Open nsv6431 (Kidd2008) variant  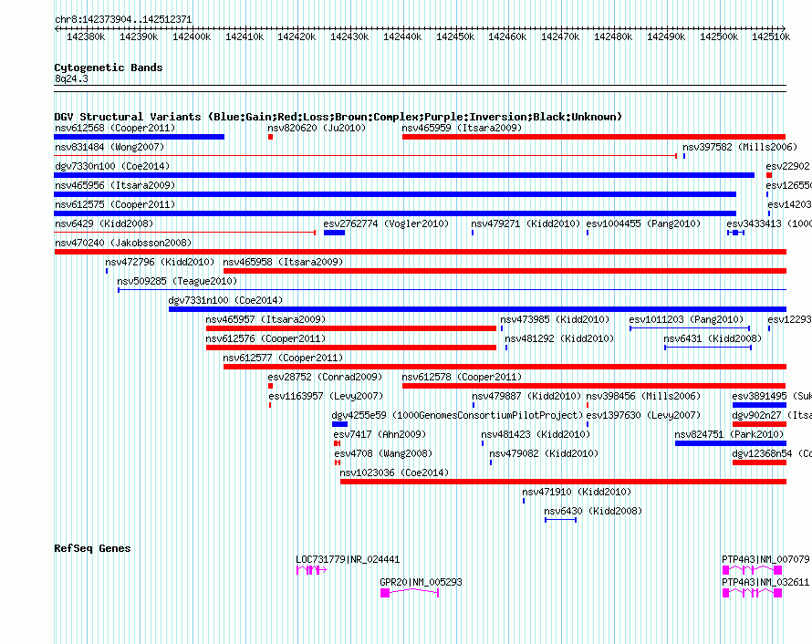pyautogui.click(x=713, y=338)
